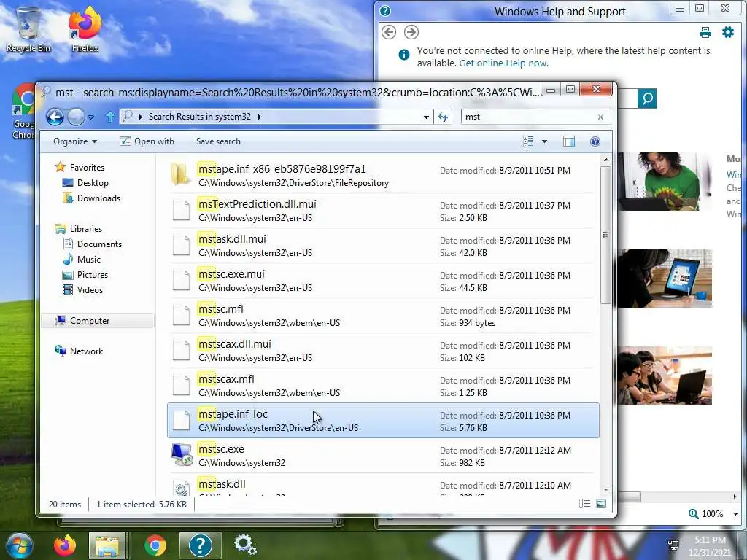This screenshot has width=747, height=560.
Task: Select mstsc.mfl file
Action: pyautogui.click(x=382, y=316)
